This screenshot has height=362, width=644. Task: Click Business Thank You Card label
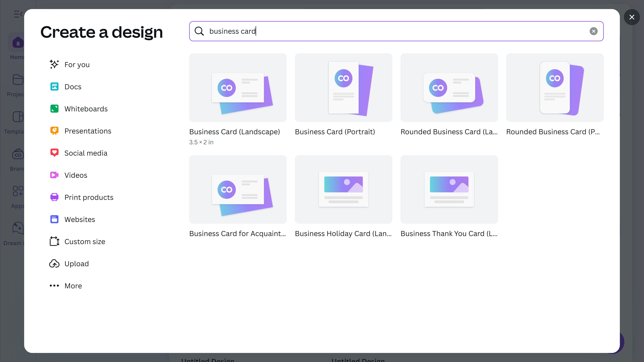[449, 234]
